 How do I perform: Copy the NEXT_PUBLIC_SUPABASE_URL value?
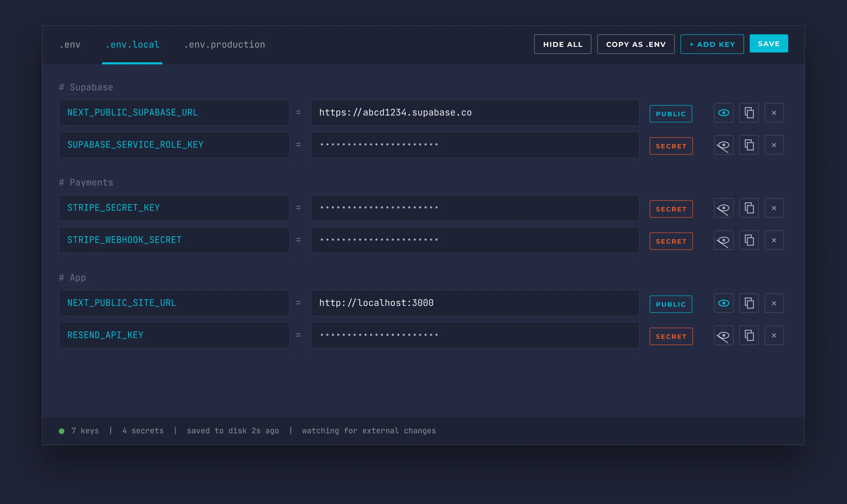click(749, 113)
